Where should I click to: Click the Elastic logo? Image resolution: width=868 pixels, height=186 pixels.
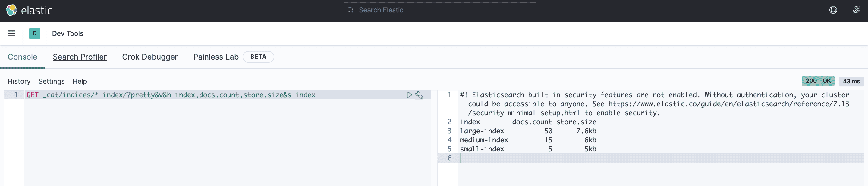[29, 11]
